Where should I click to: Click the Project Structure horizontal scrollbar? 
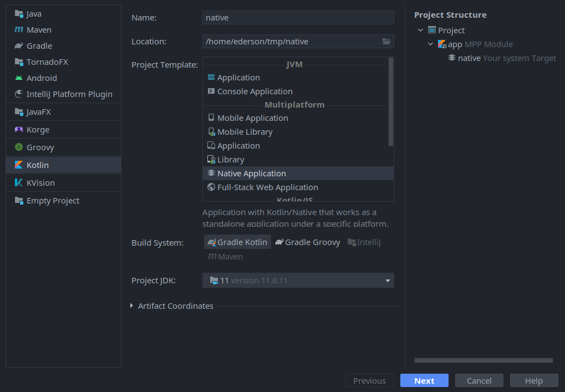tap(483, 360)
